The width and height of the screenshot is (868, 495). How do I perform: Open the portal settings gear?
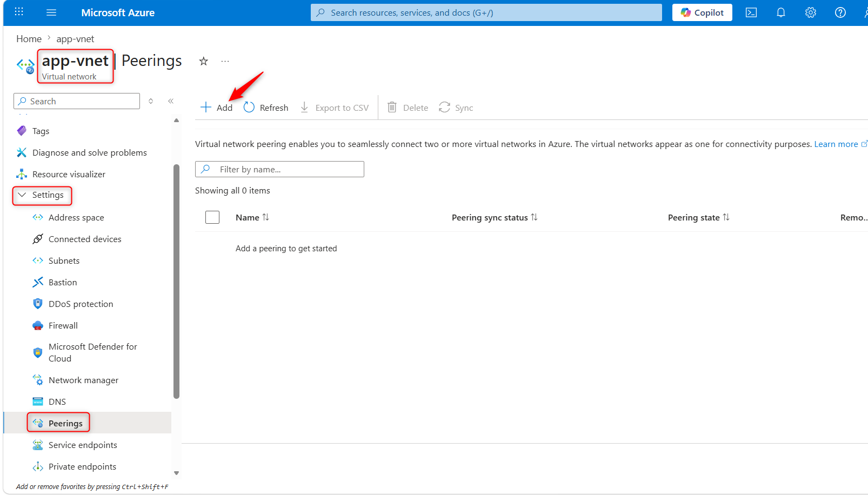click(810, 12)
